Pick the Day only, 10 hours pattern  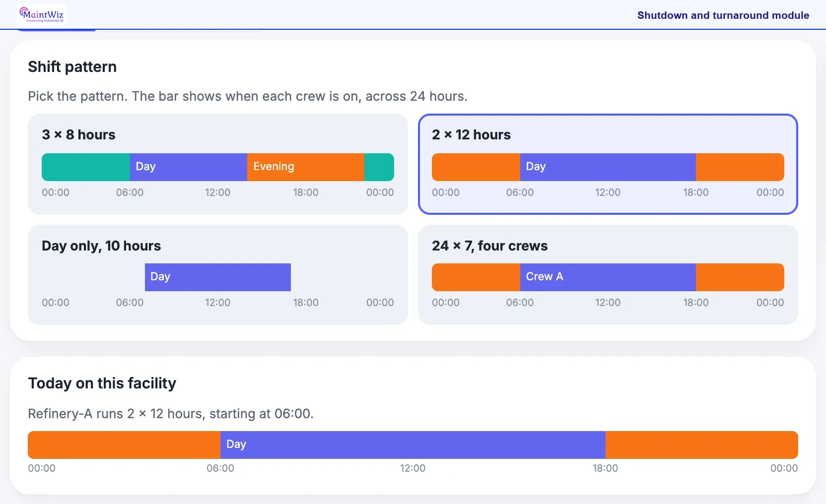(x=218, y=275)
